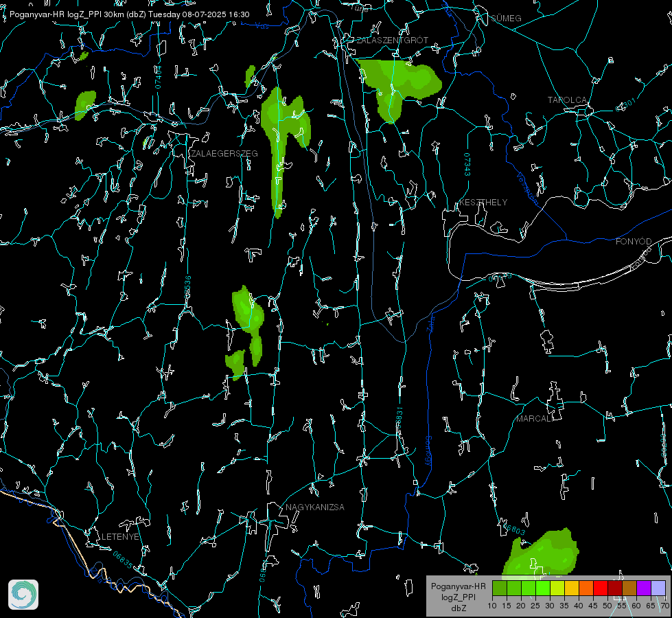The image size is (672, 618).
Task: Select the 45-50 dBZ red swatch
Action: (601, 588)
